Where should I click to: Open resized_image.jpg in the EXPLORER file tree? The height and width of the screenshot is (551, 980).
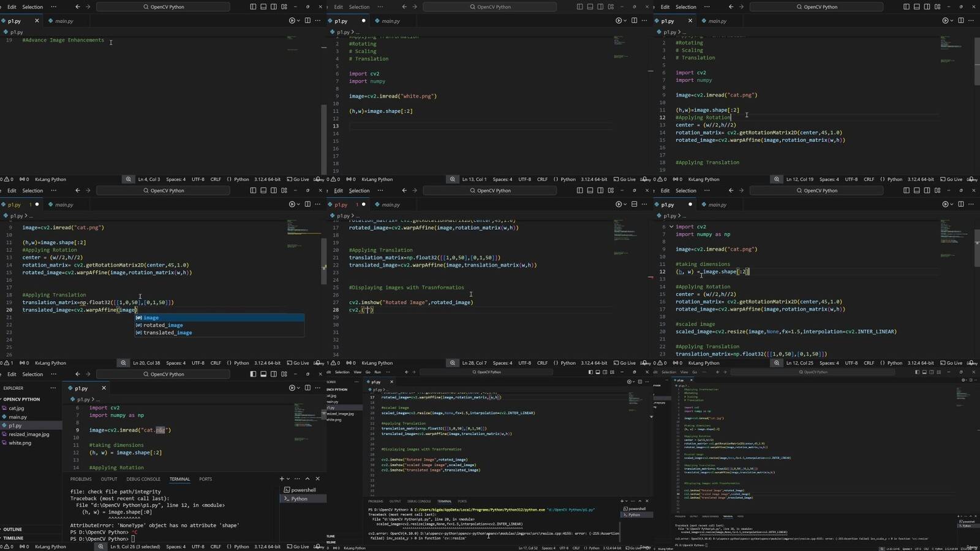(x=29, y=434)
